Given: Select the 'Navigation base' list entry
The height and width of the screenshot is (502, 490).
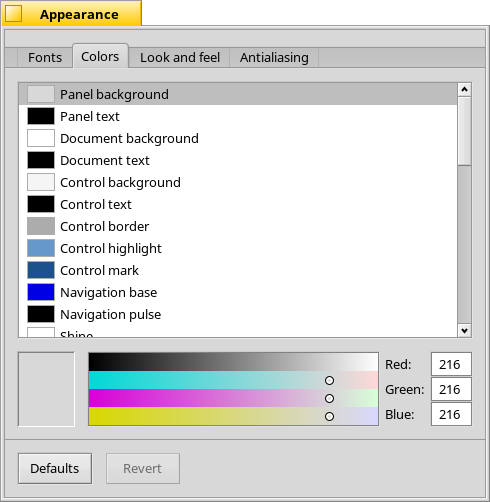Looking at the screenshot, I should pos(238,292).
